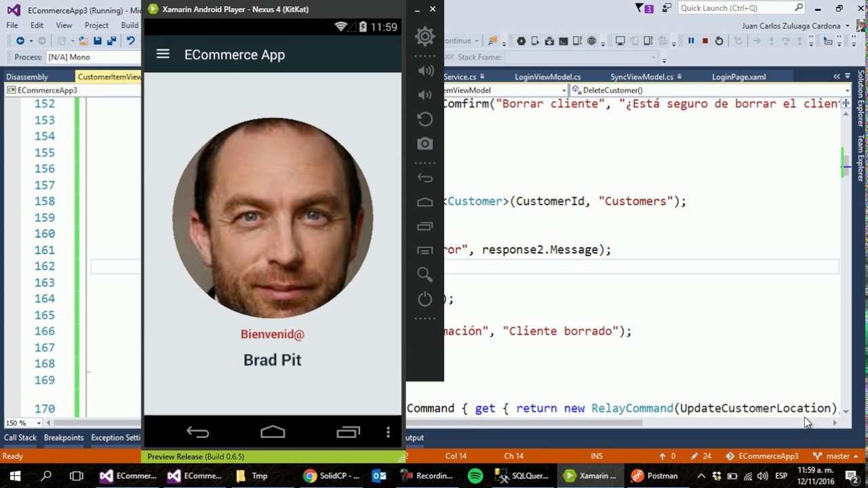Save the current file
The height and width of the screenshot is (488, 868).
pyautogui.click(x=98, y=41)
